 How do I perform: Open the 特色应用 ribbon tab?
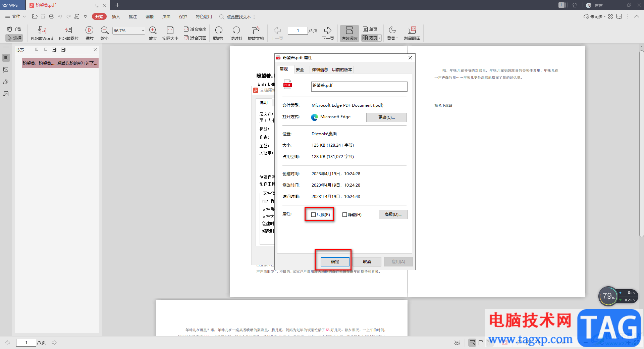(204, 16)
